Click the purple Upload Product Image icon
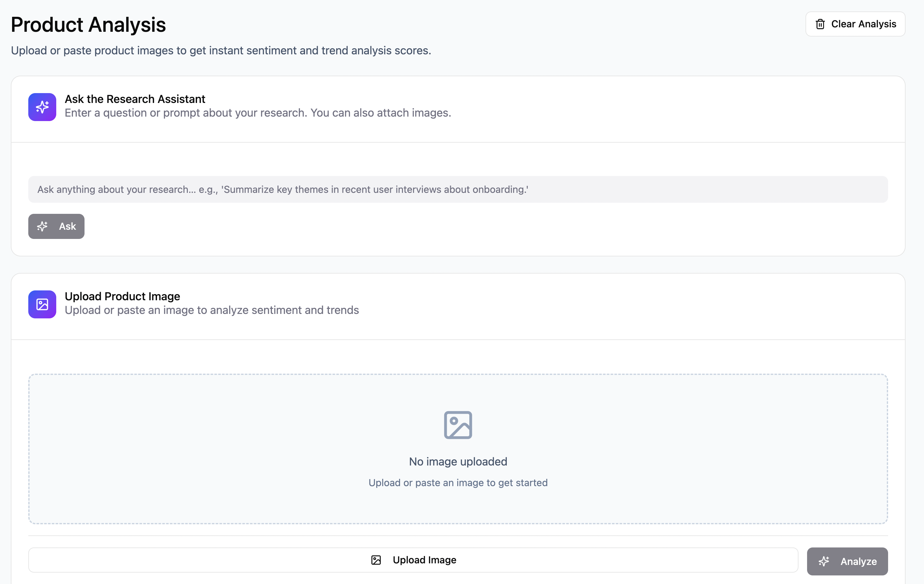 42,304
